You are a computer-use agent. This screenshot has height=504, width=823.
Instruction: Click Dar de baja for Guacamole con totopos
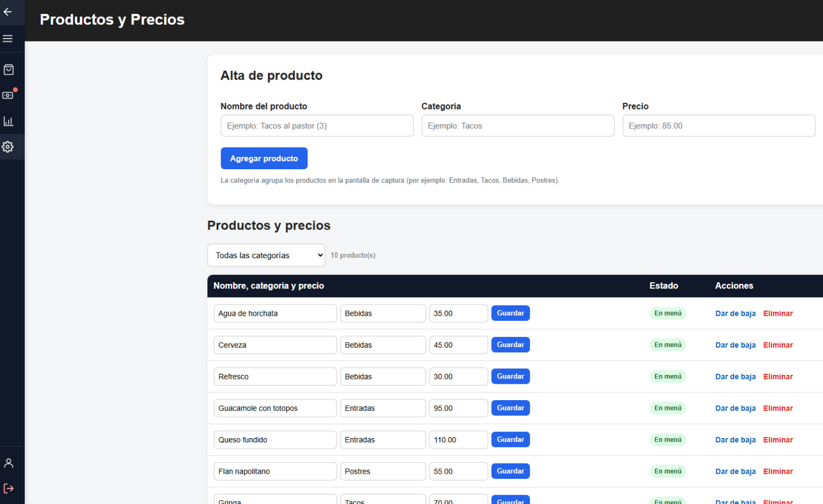coord(736,408)
